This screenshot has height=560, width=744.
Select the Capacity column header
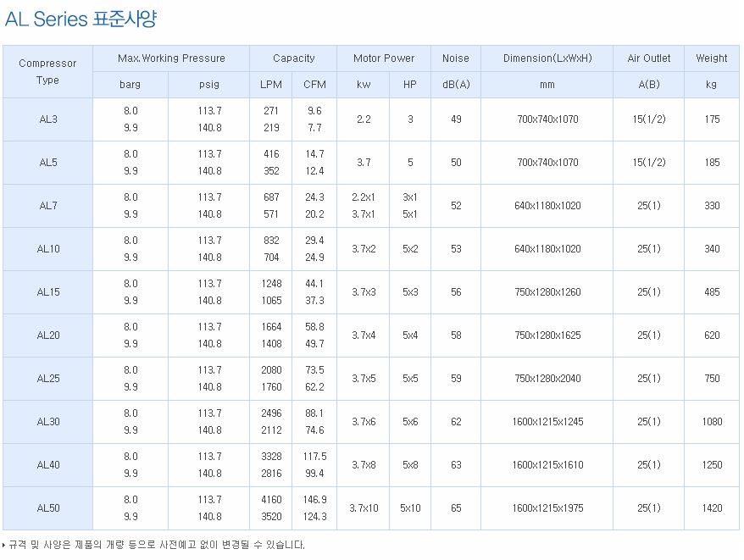tap(293, 58)
